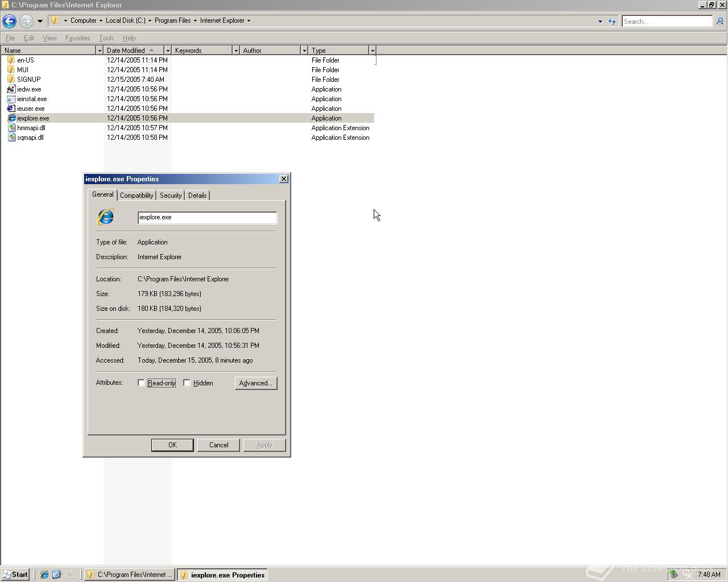This screenshot has height=582, width=728.
Task: Toggle the Read-only checkbox
Action: [141, 383]
